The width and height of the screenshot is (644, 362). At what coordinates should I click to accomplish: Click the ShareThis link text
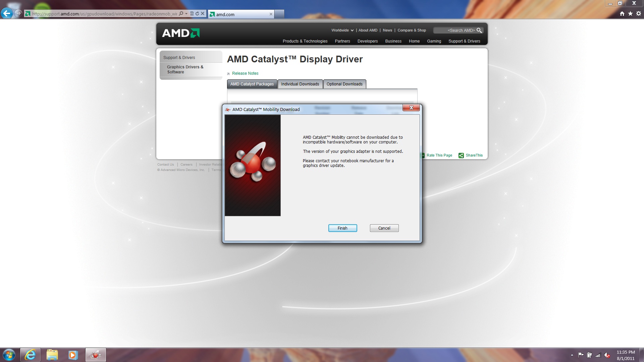click(x=474, y=155)
